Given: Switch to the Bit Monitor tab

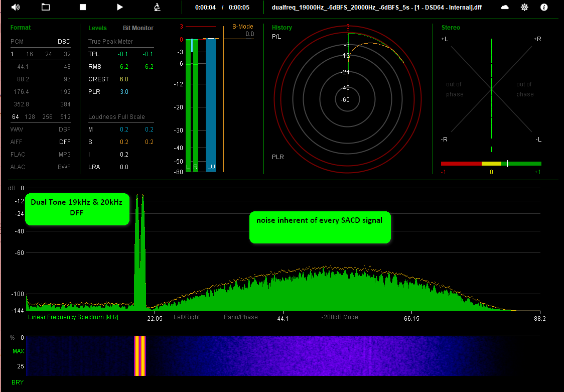Looking at the screenshot, I should tap(138, 28).
